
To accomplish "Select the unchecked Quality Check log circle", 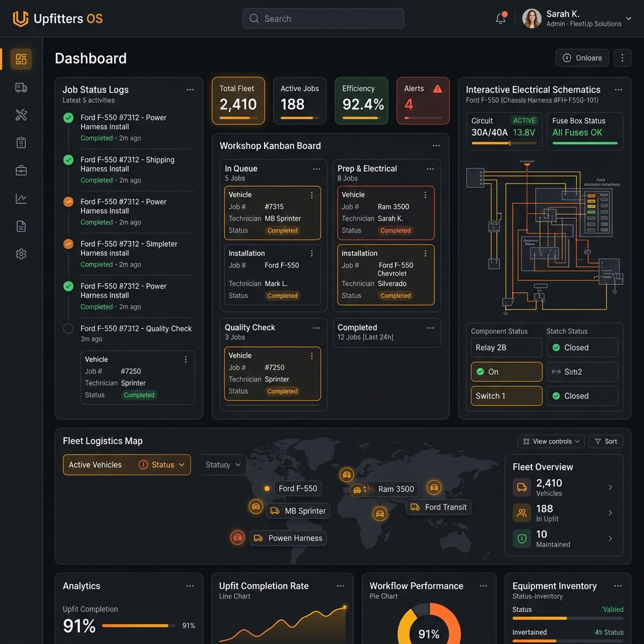I will [x=69, y=328].
